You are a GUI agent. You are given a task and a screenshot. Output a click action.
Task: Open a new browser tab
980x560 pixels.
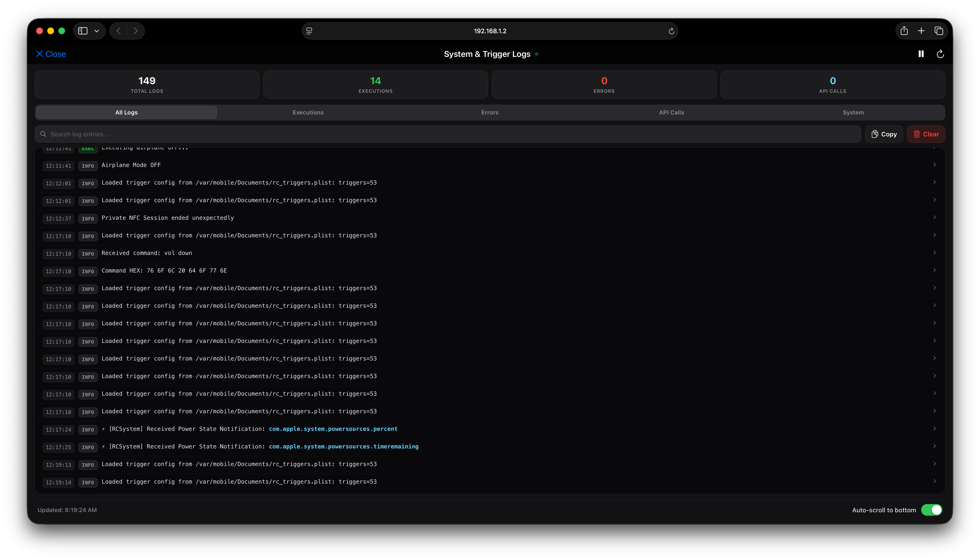(921, 31)
